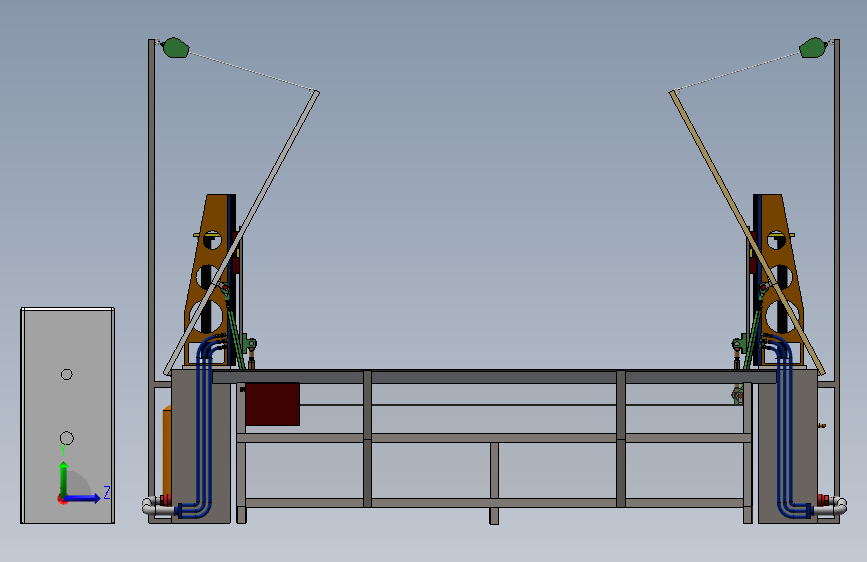Select the thin cable from the left pulley
867x562 pixels.
click(x=252, y=72)
